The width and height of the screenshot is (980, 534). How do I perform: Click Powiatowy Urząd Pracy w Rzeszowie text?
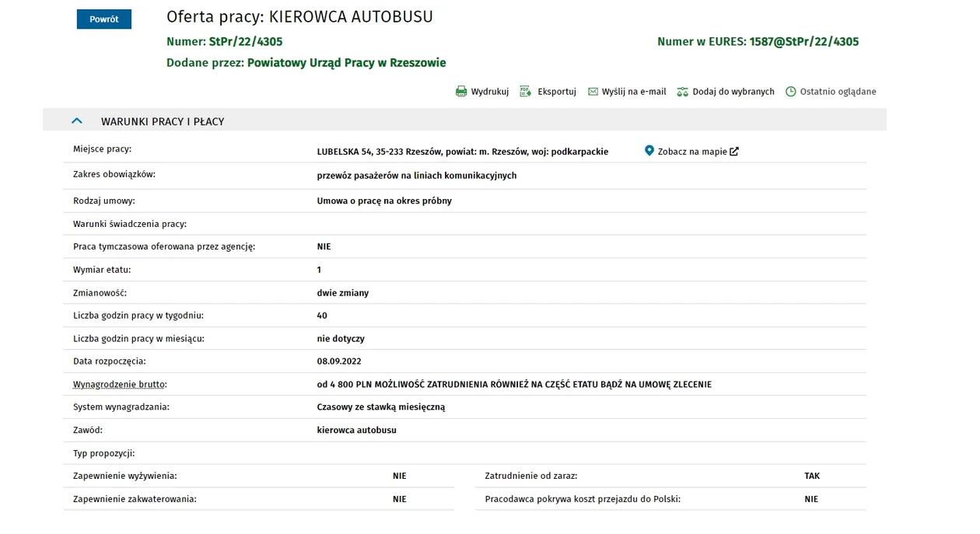pyautogui.click(x=347, y=63)
